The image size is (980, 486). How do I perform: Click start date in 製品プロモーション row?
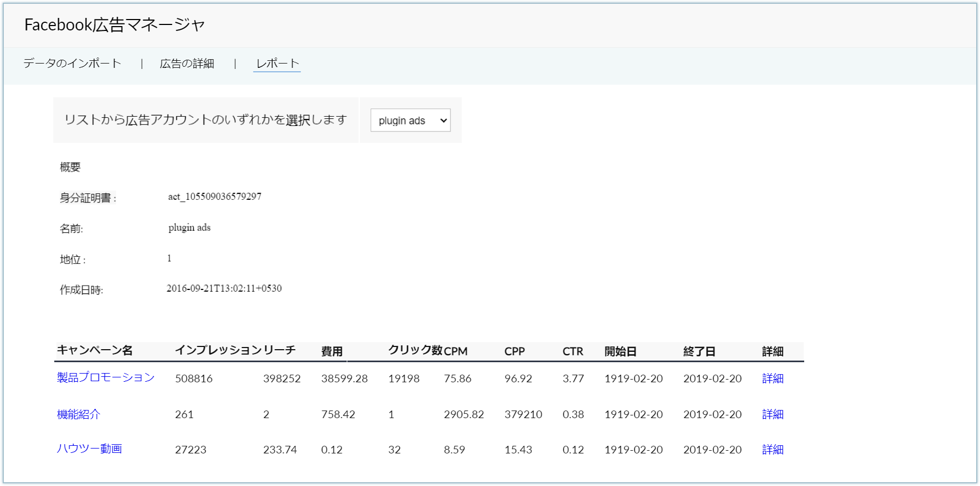(634, 378)
